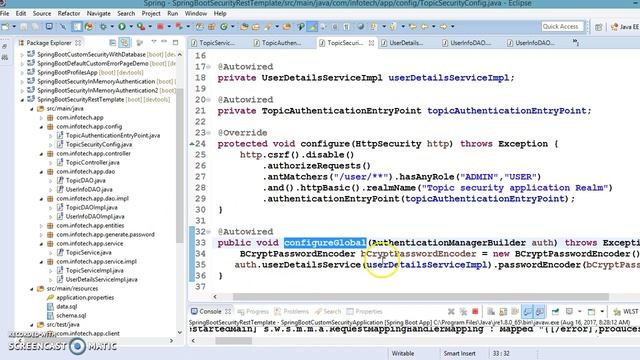Screen dimensions: 640x360
Task: Click Last Edit Location arrow icon
Action: pos(413,27)
